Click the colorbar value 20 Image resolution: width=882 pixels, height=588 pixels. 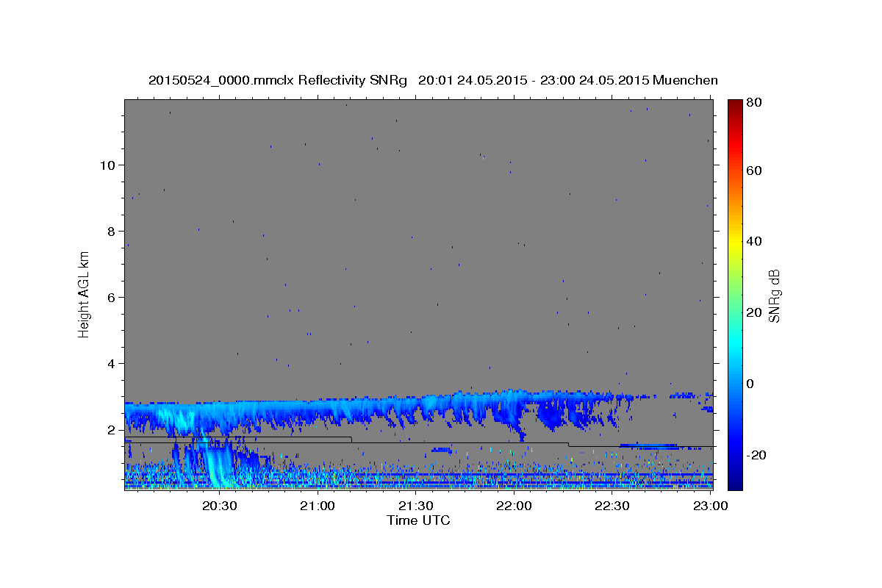coord(753,312)
